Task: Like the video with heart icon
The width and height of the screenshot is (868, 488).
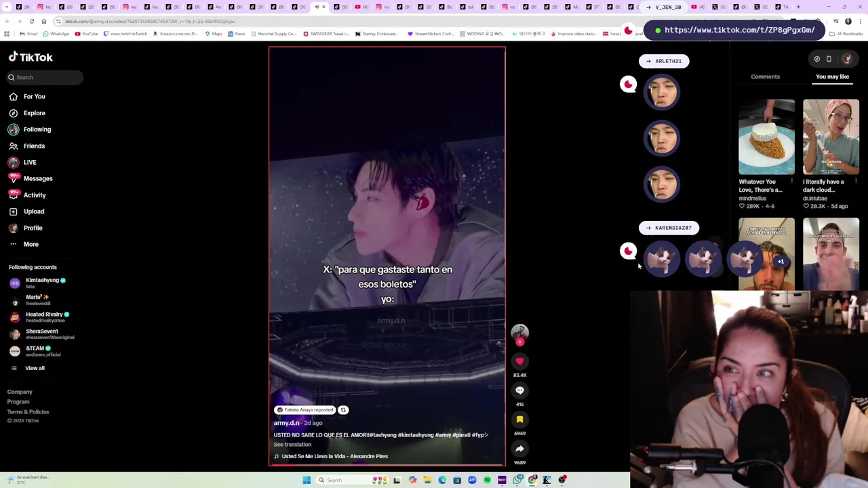Action: pos(519,361)
